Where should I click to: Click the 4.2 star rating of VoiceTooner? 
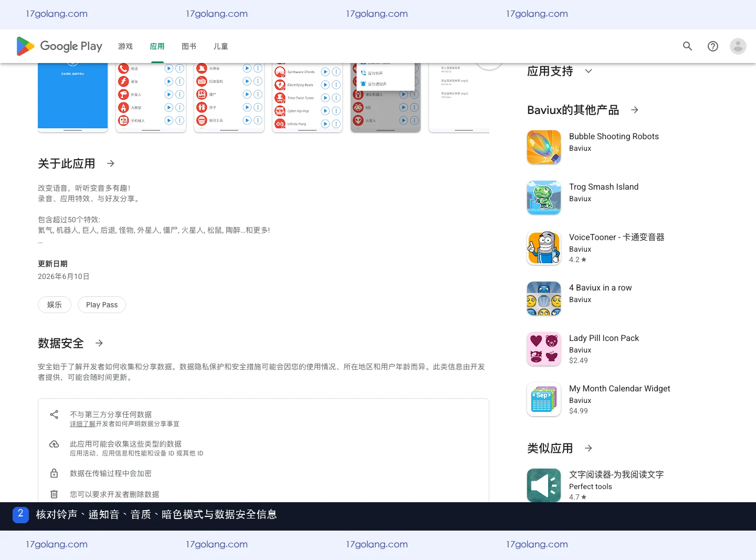577,260
